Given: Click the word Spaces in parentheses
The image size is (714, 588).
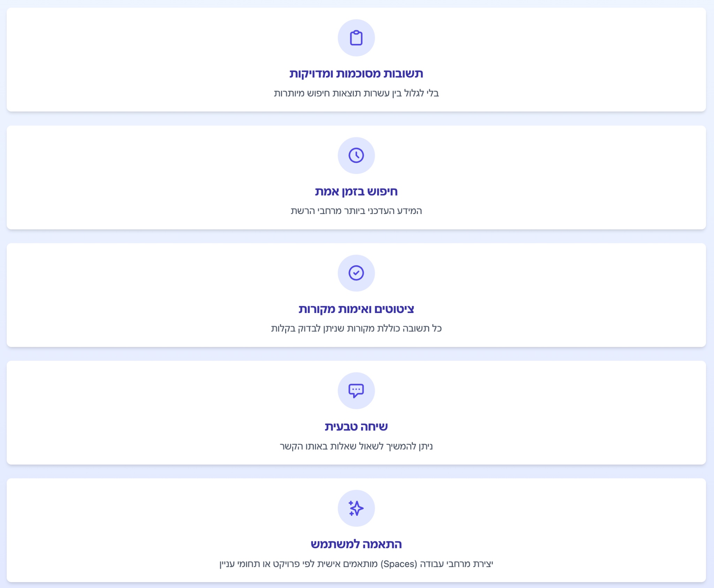Looking at the screenshot, I should [x=399, y=564].
